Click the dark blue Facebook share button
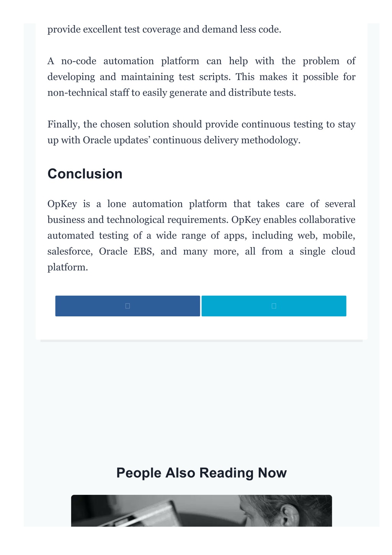 point(127,306)
